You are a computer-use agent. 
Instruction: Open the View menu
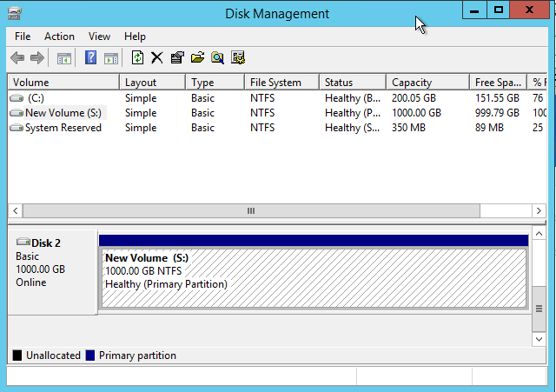(x=99, y=37)
